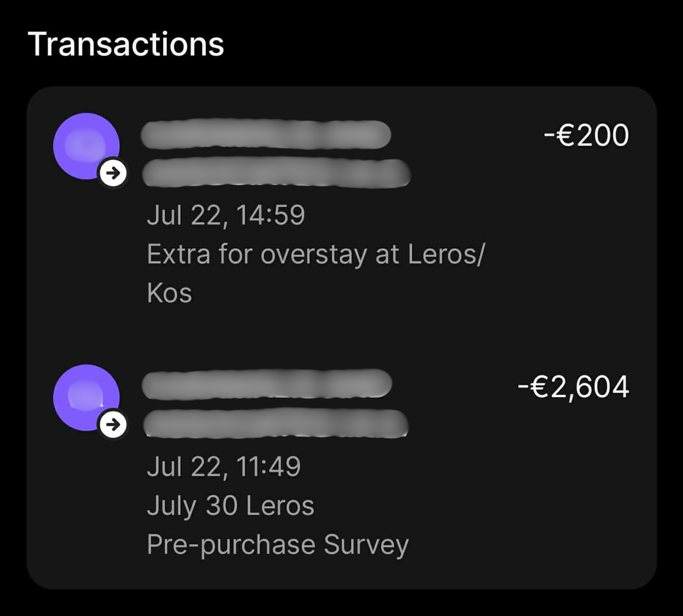This screenshot has width=683, height=616.
Task: Click the recipient avatar above the Leros overstay note
Action: pos(86,145)
